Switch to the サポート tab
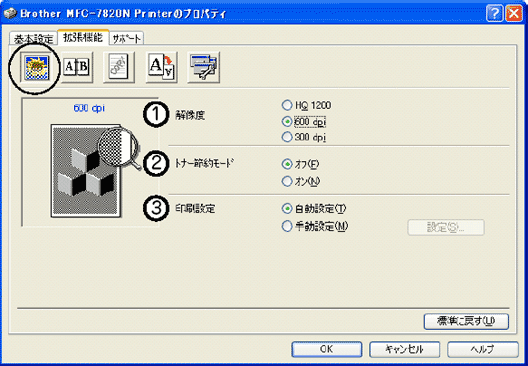Screen dimensions: 528x366 [x=127, y=39]
